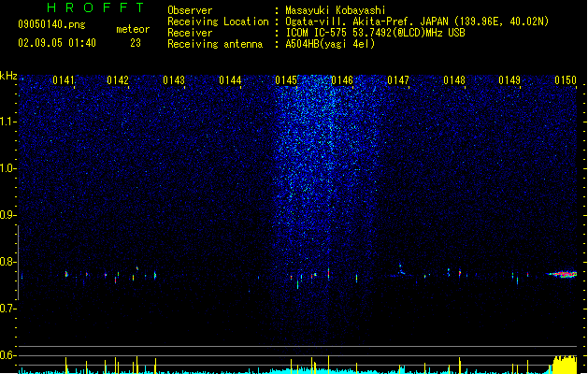588x374 pixels.
Task: Click the Receiving Location label
Action: click(x=218, y=22)
